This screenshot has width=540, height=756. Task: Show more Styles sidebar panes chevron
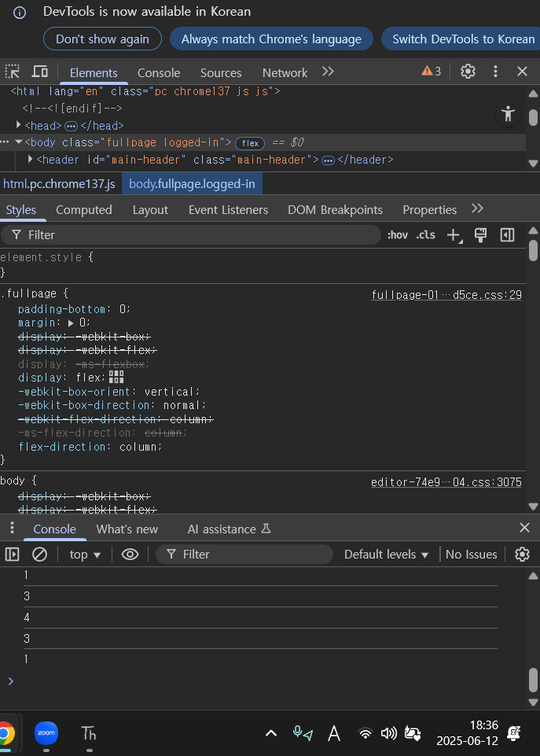pos(477,208)
